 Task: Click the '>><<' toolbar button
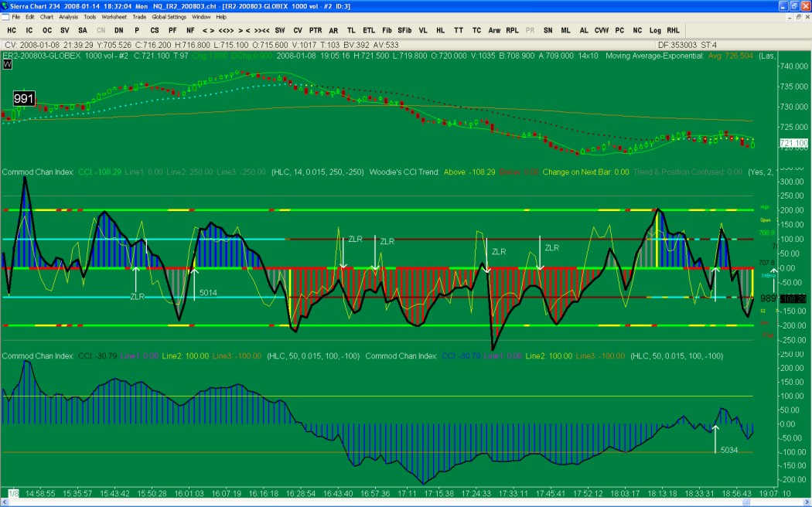[261, 30]
